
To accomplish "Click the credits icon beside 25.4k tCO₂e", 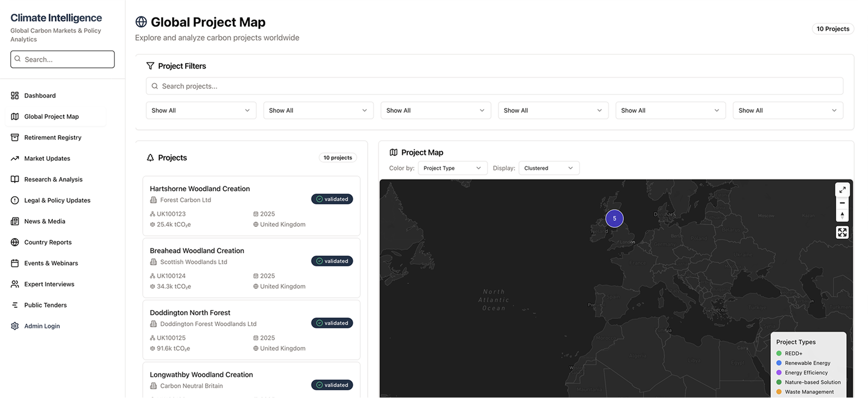I will 152,224.
